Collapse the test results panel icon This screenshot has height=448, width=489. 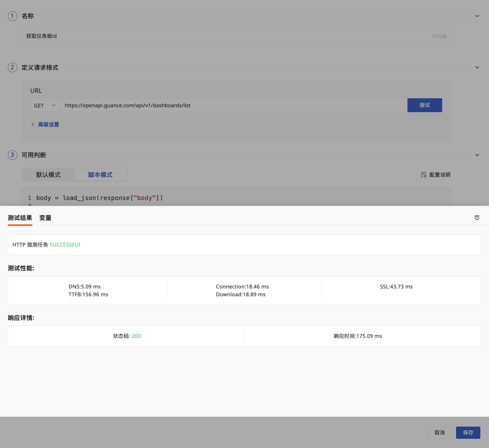(477, 218)
